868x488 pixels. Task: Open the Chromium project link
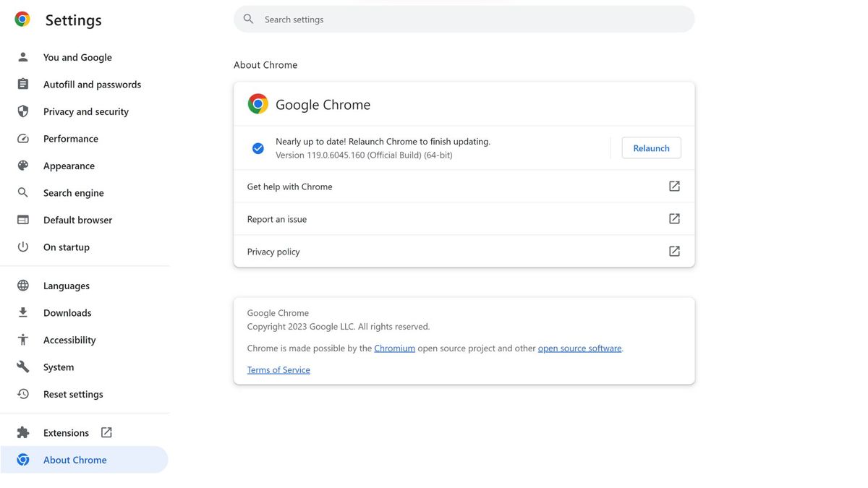pos(394,348)
